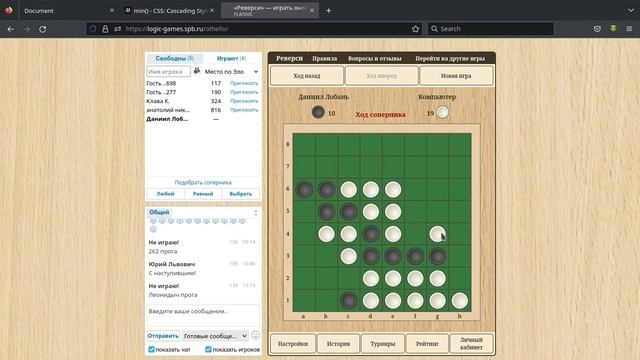The width and height of the screenshot is (640, 360).
Task: Start a game with 'Новая игра'
Action: (x=456, y=76)
